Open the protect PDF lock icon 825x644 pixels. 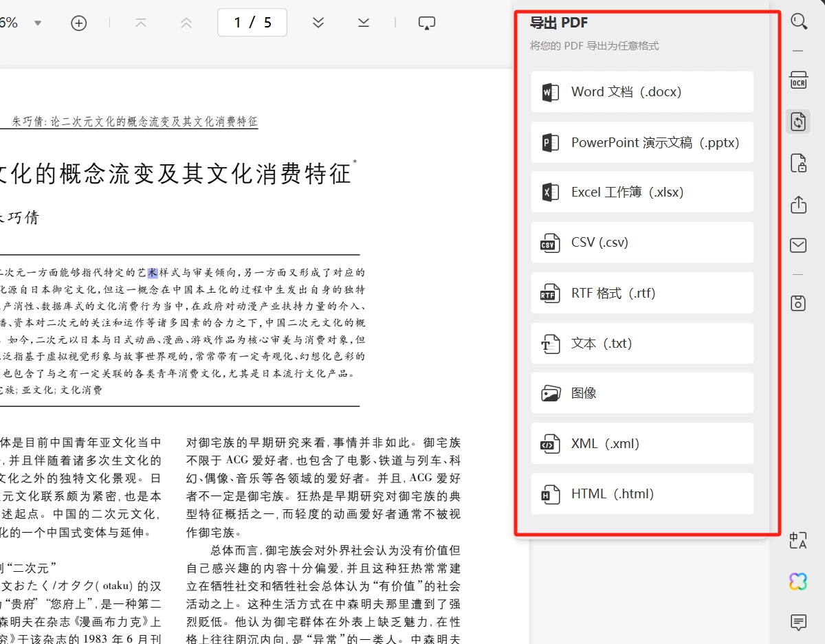pyautogui.click(x=798, y=164)
